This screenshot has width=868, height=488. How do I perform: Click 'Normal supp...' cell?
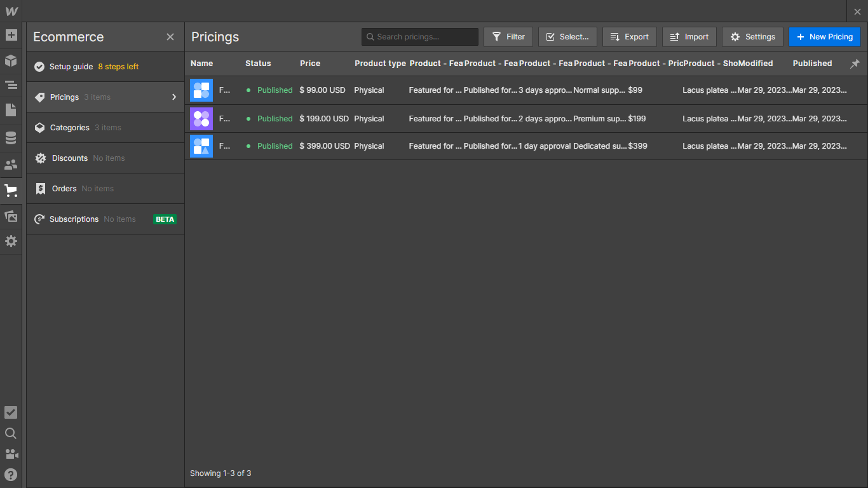click(600, 90)
